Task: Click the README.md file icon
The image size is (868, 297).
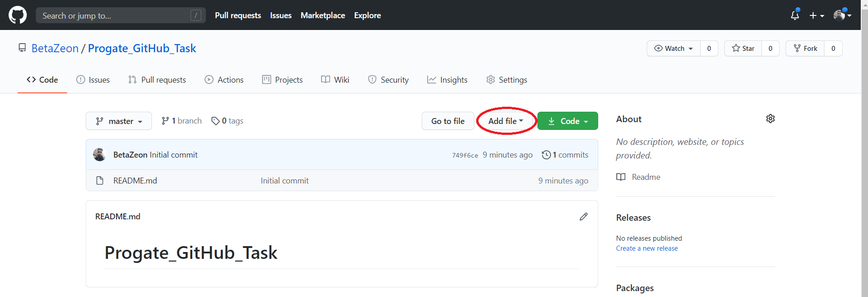Action: click(x=100, y=181)
